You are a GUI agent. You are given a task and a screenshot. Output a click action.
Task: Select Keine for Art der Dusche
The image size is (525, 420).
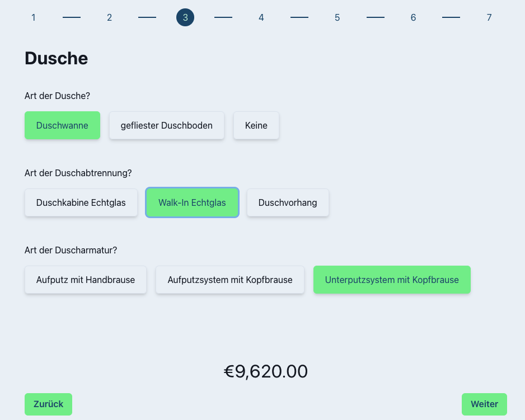[x=256, y=125]
